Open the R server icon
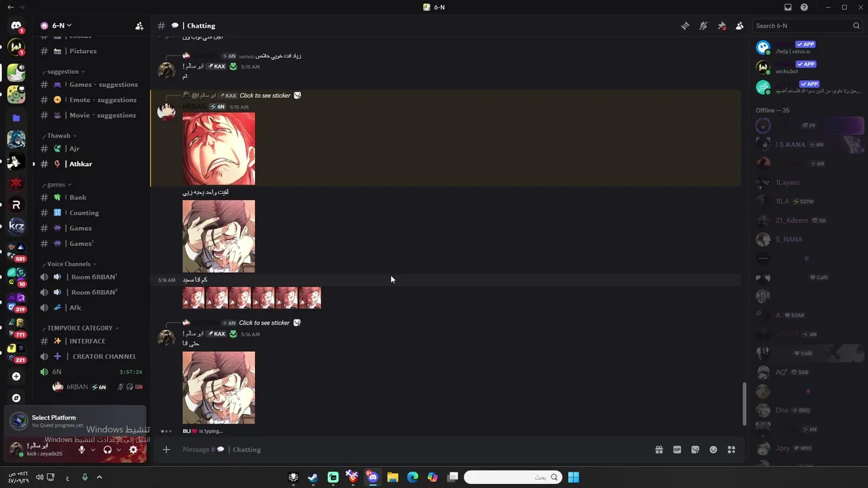This screenshot has width=868, height=488. click(16, 205)
